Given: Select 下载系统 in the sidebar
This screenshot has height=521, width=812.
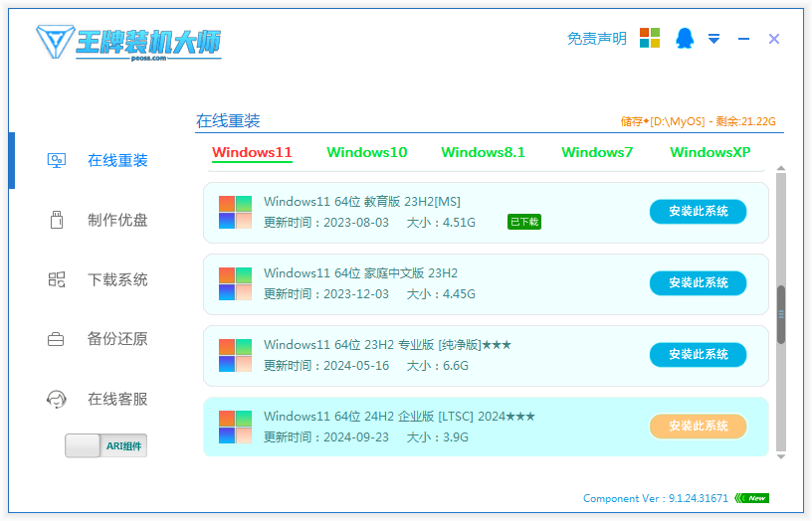Looking at the screenshot, I should (117, 280).
